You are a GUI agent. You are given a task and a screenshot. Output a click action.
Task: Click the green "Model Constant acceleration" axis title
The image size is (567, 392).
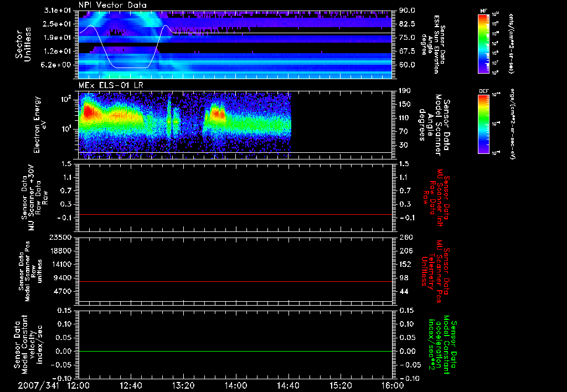(x=442, y=345)
